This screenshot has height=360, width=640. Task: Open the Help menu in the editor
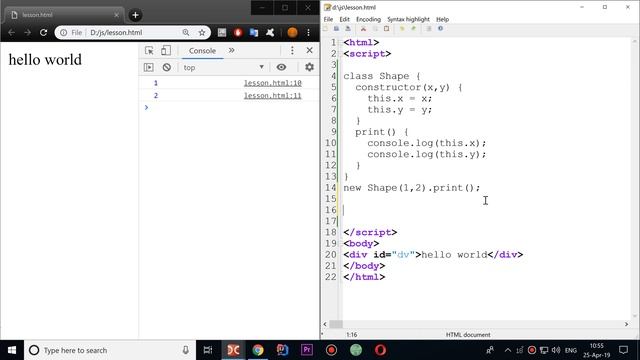point(442,19)
